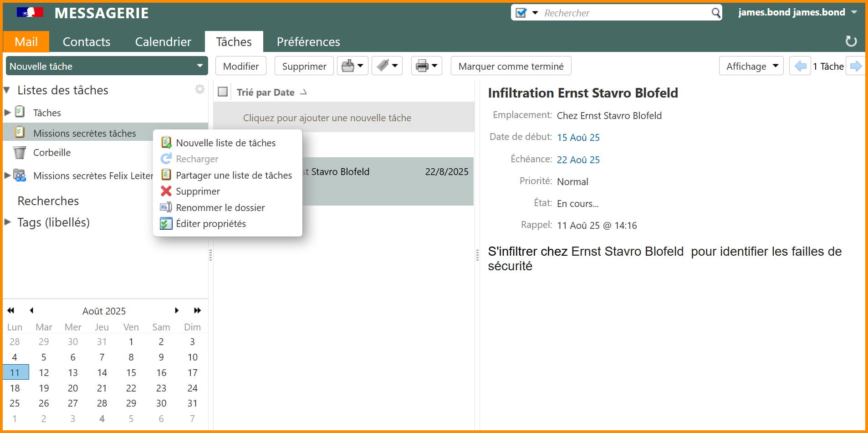Select August 15 in the mini calendar
Screen dimensions: 868x433
[131, 373]
